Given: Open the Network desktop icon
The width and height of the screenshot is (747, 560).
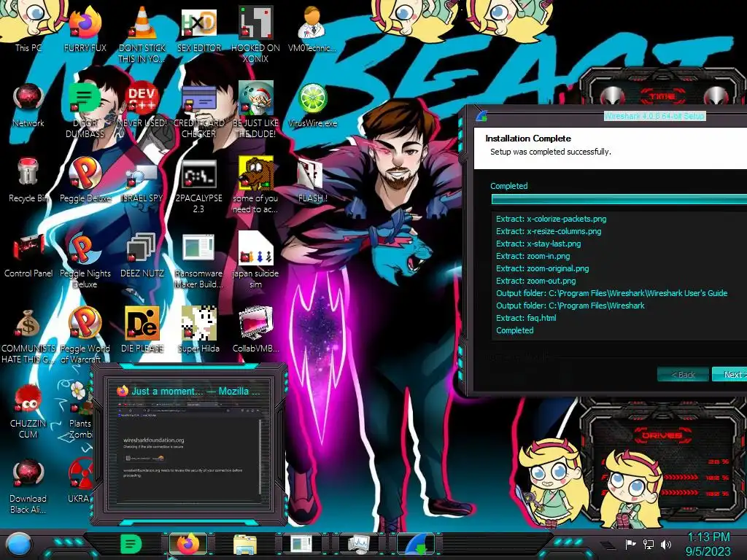Looking at the screenshot, I should (x=28, y=104).
